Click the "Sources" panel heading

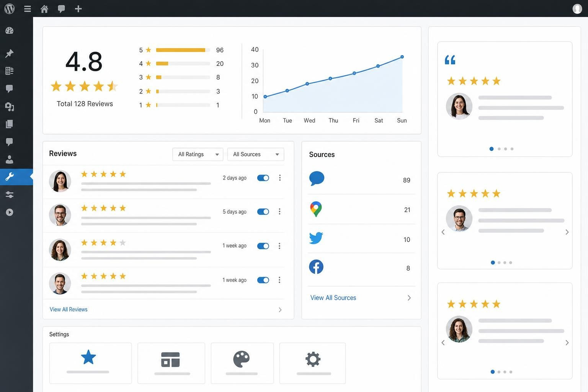[x=322, y=154]
